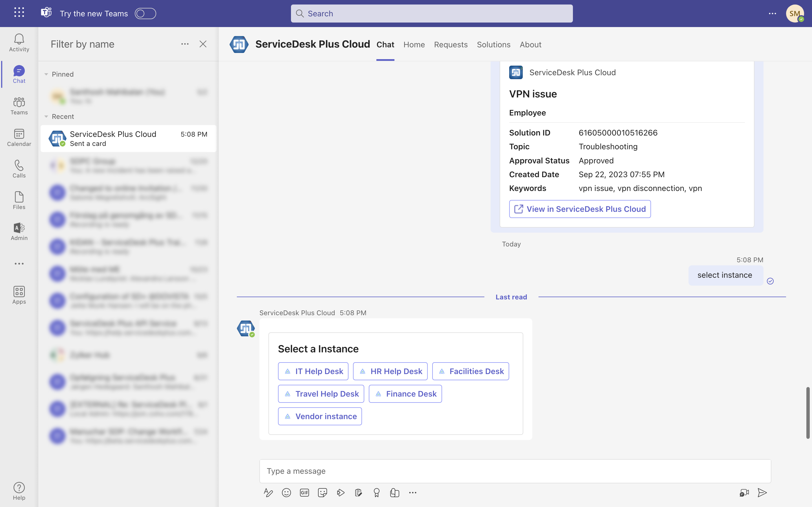The width and height of the screenshot is (812, 507).
Task: Switch to the Requests tab
Action: [x=451, y=44]
